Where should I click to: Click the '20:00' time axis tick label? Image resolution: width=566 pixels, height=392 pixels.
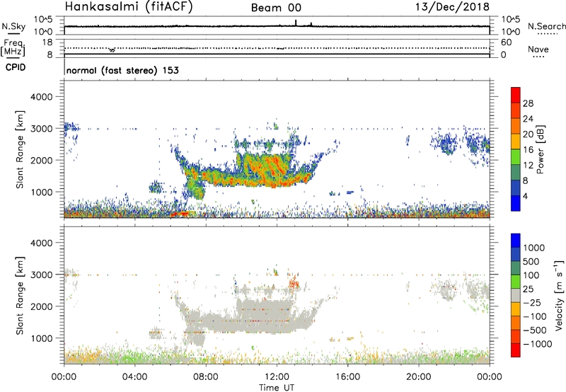(418, 377)
